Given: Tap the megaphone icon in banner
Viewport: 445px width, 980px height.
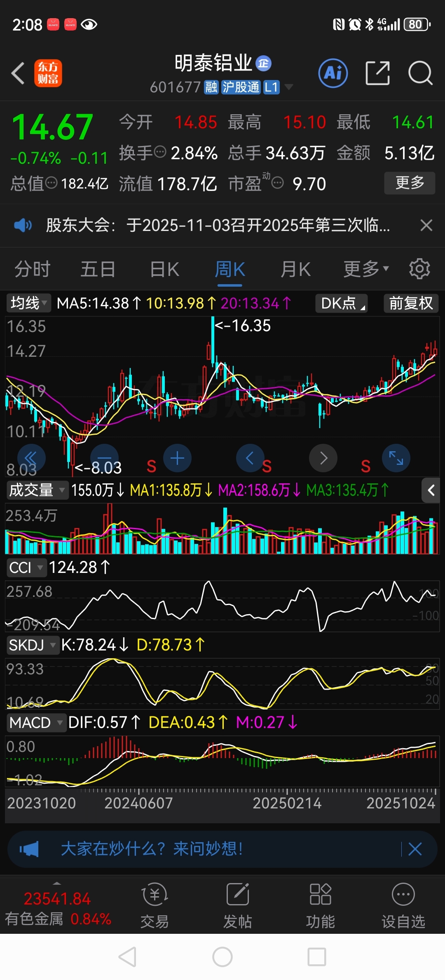Looking at the screenshot, I should 29,849.
